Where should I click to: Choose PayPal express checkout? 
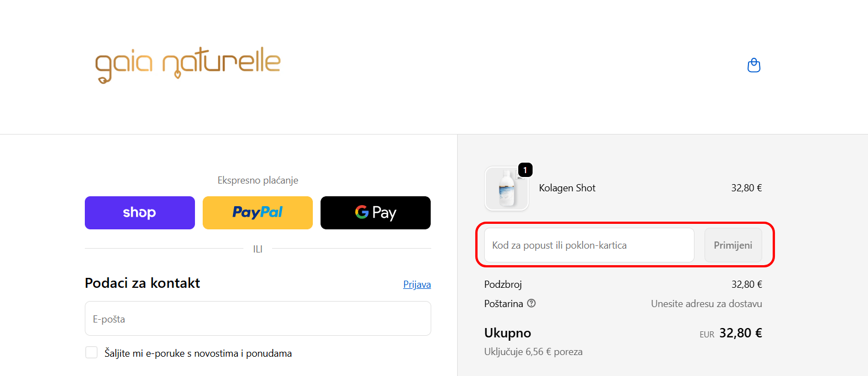pos(258,213)
